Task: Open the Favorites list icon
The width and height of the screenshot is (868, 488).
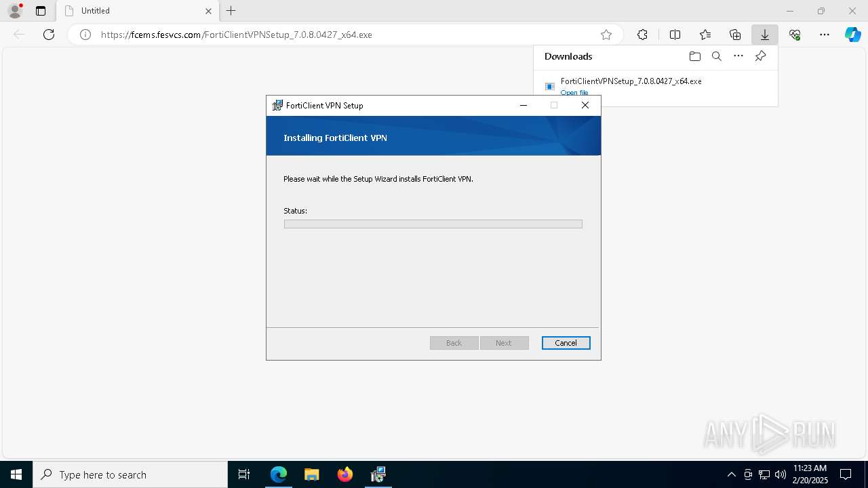Action: click(705, 35)
